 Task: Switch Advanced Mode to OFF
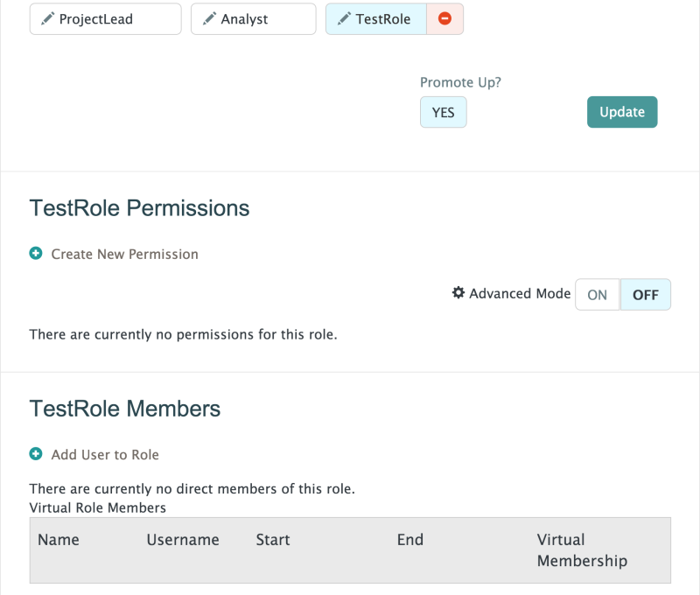pyautogui.click(x=645, y=295)
